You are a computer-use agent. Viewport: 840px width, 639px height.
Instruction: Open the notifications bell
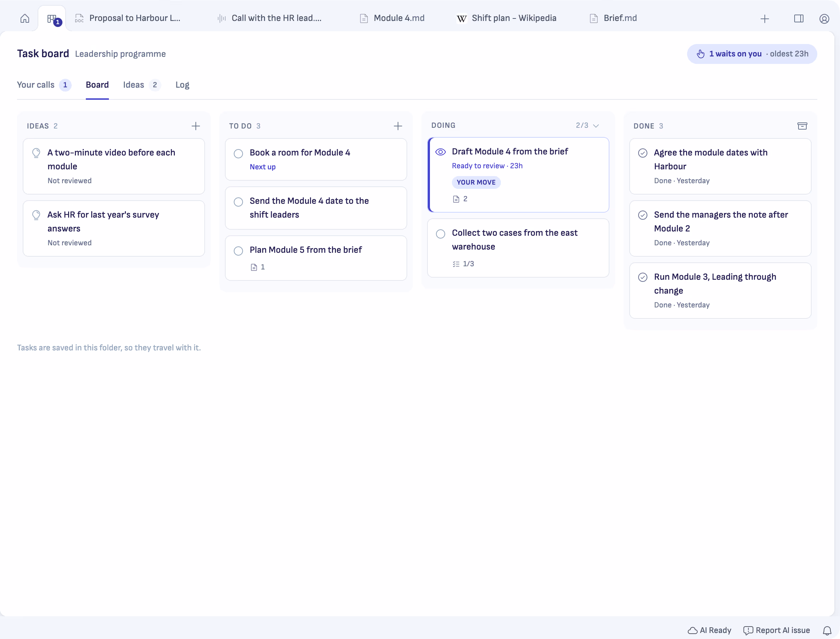827,630
